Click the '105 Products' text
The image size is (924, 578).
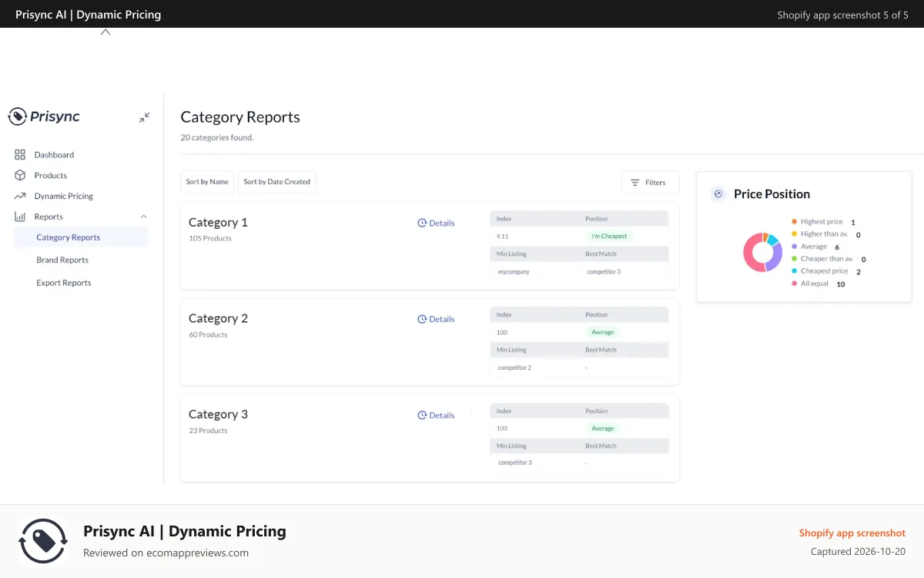[x=210, y=238]
